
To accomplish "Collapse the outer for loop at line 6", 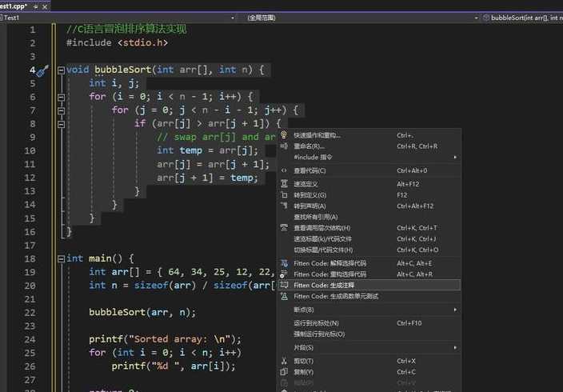I will [61, 97].
